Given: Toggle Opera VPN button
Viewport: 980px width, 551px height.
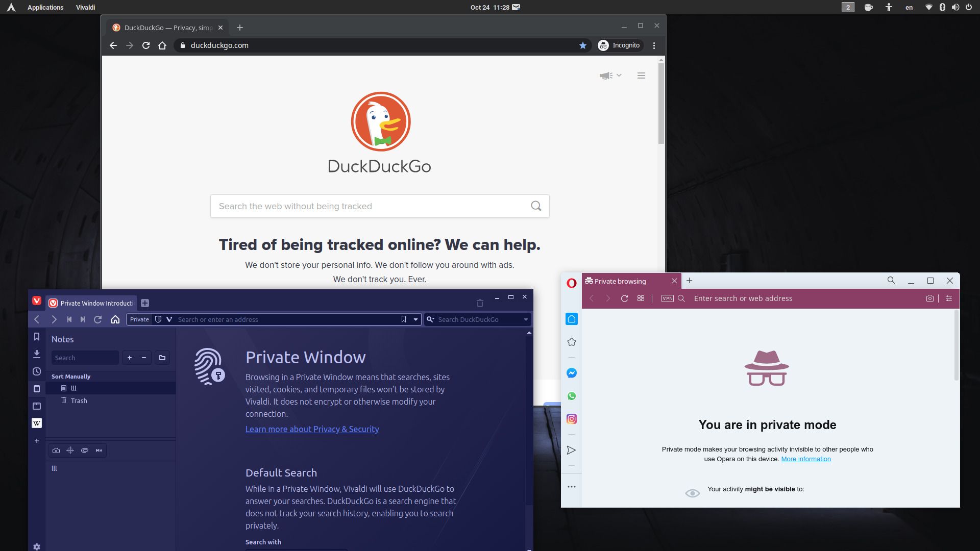Looking at the screenshot, I should [x=667, y=298].
